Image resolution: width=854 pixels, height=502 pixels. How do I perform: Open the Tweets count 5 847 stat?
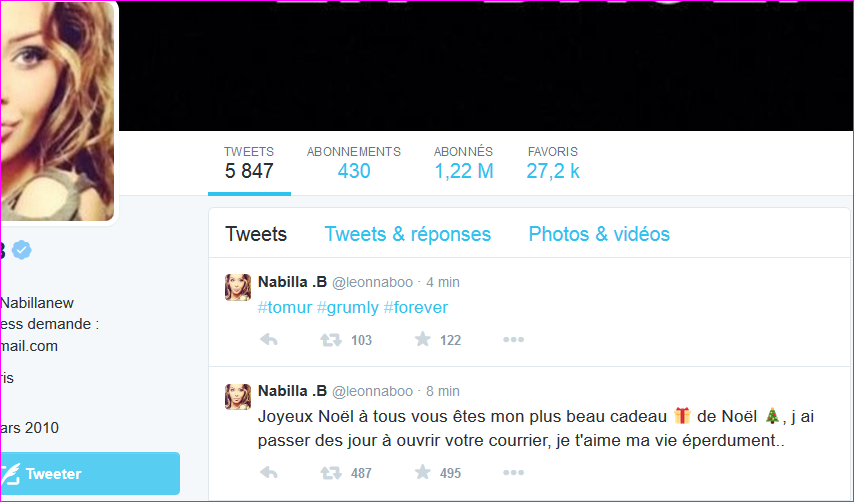coord(249,163)
